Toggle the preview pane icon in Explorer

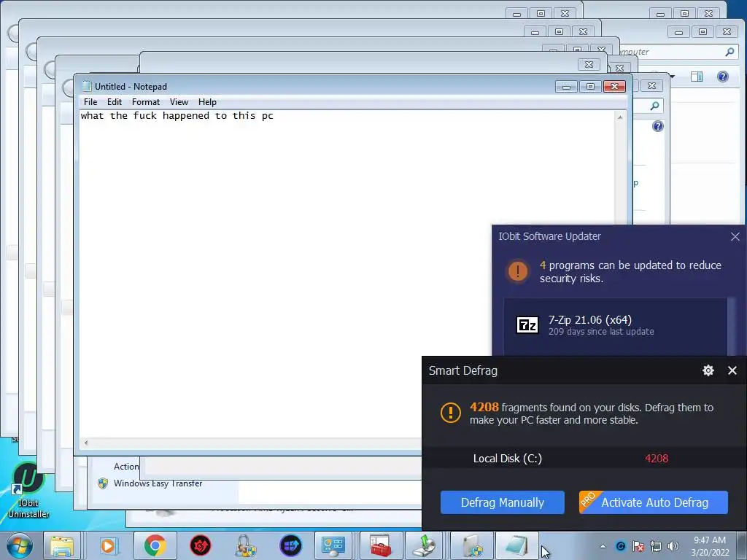697,77
